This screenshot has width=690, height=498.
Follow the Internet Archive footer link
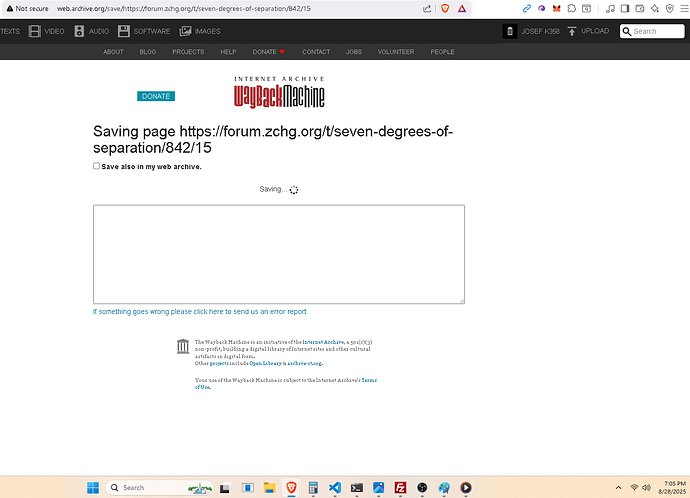tap(323, 342)
